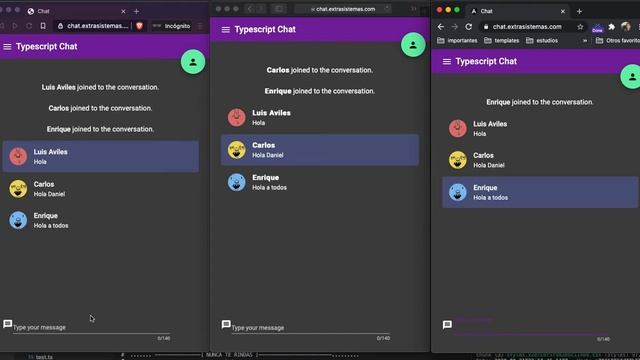Click Chrome forward arrow in right window
This screenshot has width=640, height=360.
click(455, 27)
